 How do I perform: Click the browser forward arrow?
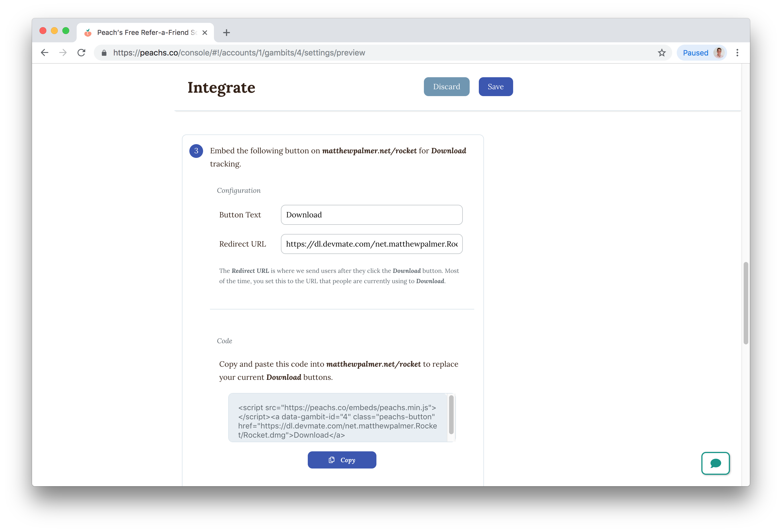pos(63,53)
